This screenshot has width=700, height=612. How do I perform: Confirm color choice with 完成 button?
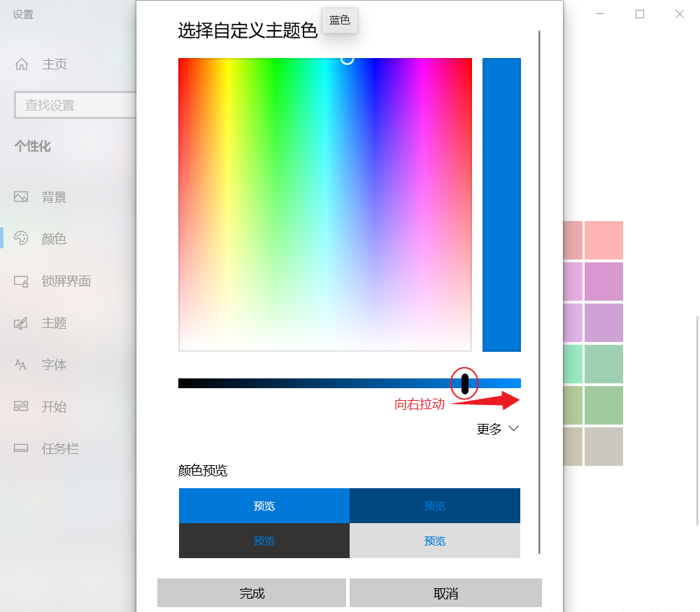click(x=252, y=592)
